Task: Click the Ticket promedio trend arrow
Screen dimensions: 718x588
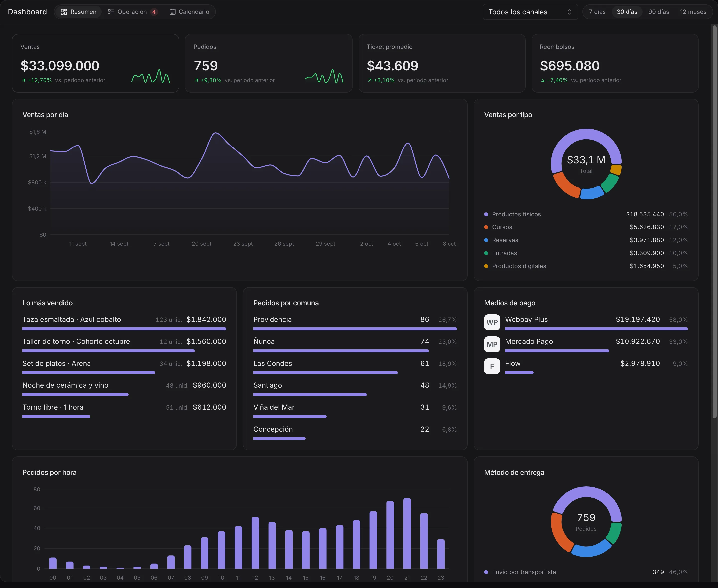Action: click(x=370, y=80)
